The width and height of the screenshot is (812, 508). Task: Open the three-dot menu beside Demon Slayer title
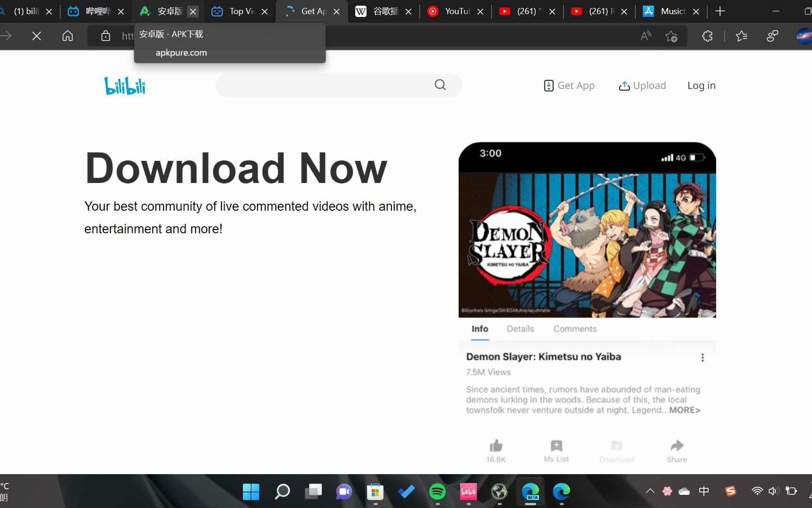click(x=703, y=357)
